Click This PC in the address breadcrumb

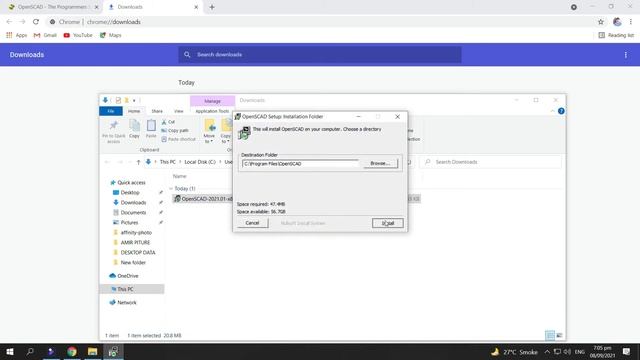[x=167, y=162]
